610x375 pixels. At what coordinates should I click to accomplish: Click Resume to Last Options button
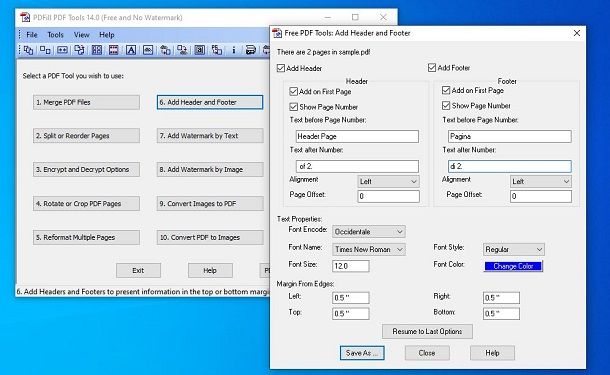coord(427,331)
